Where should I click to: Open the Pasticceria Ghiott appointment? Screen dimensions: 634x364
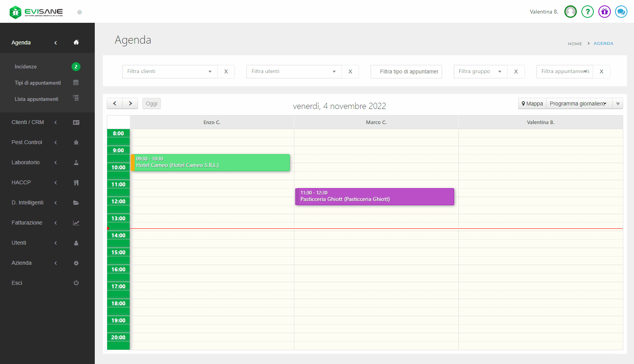coord(374,196)
